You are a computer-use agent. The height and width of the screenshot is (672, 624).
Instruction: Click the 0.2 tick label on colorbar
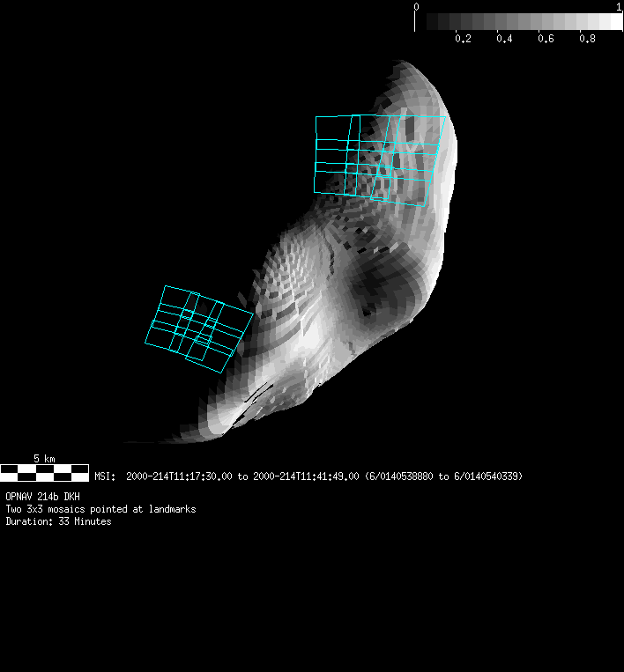[x=463, y=39]
